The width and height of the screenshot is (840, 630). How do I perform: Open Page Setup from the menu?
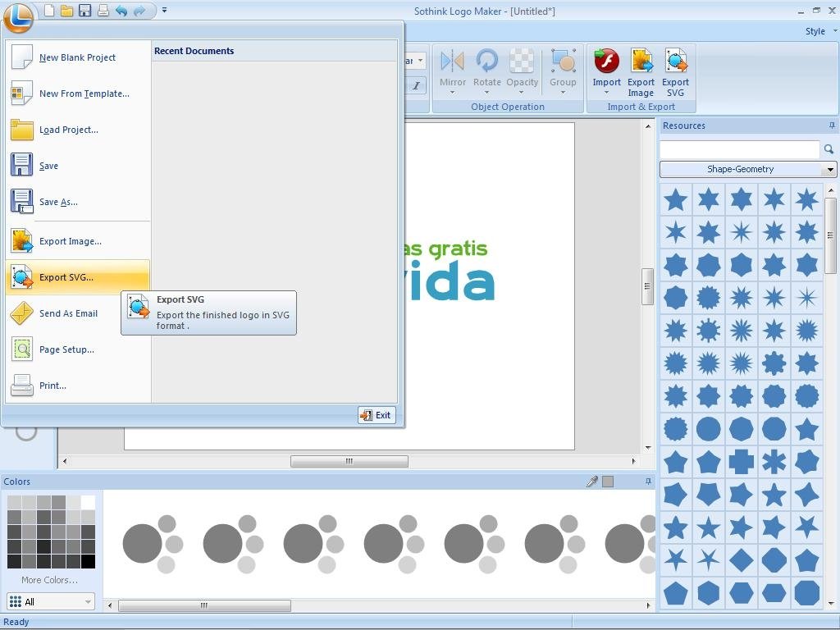tap(78, 349)
